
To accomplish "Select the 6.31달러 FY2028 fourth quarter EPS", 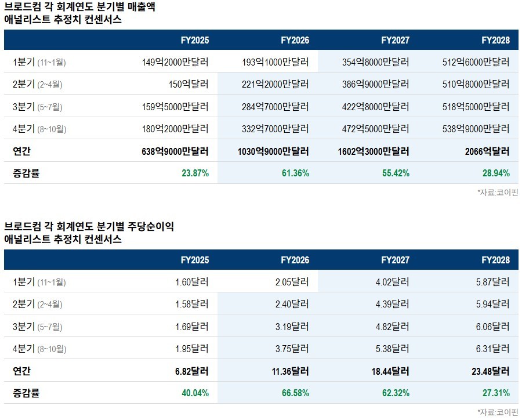I will click(492, 349).
